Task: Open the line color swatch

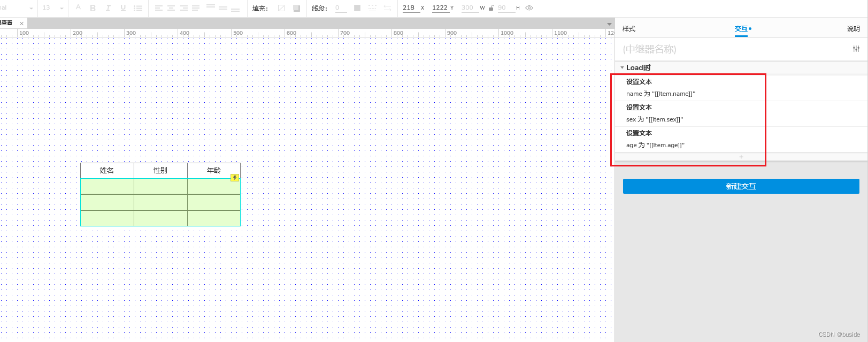Action: coord(357,8)
